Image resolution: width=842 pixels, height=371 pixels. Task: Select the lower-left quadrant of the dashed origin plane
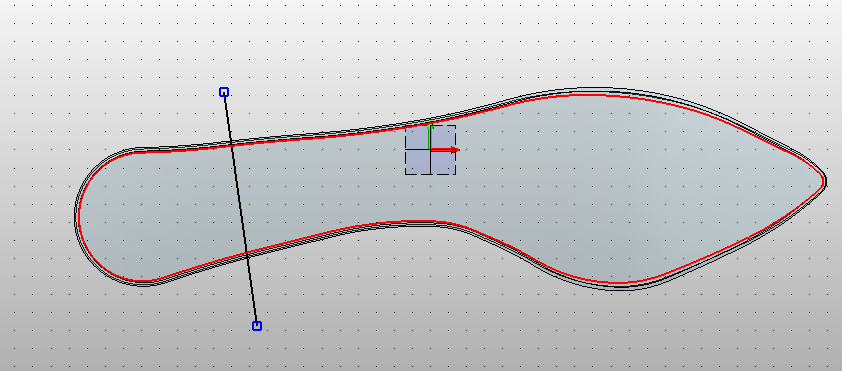point(417,163)
